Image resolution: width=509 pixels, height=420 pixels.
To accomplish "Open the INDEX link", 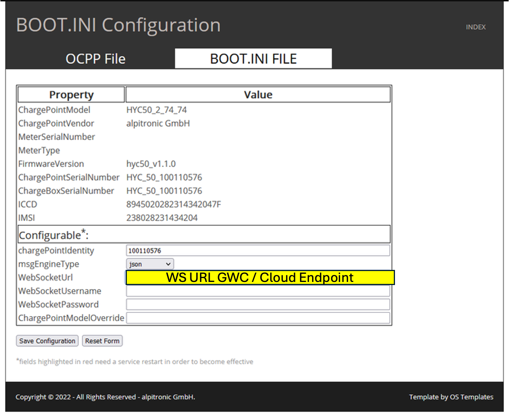I will [476, 27].
